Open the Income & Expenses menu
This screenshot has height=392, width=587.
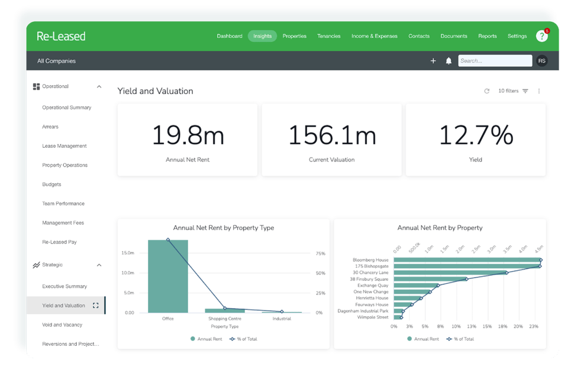[x=374, y=36]
